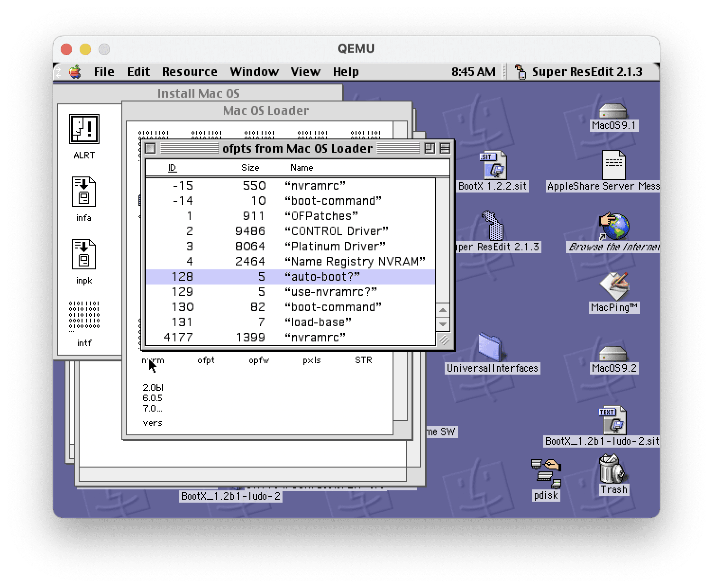Open the Window menu

pos(254,72)
